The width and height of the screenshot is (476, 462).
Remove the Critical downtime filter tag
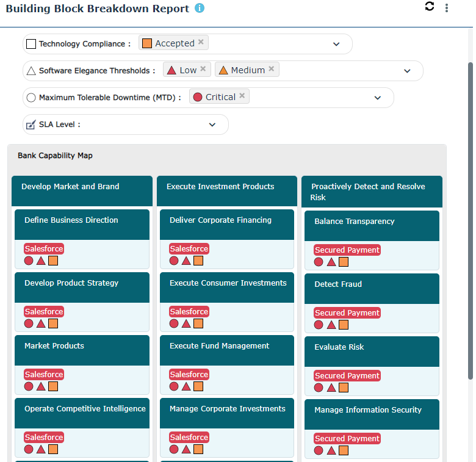coord(242,96)
